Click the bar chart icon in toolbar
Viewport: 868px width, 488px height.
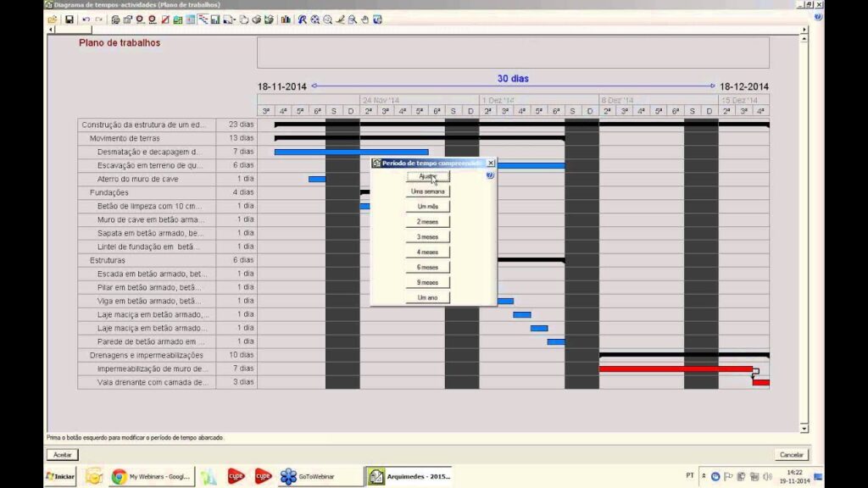pyautogui.click(x=286, y=19)
